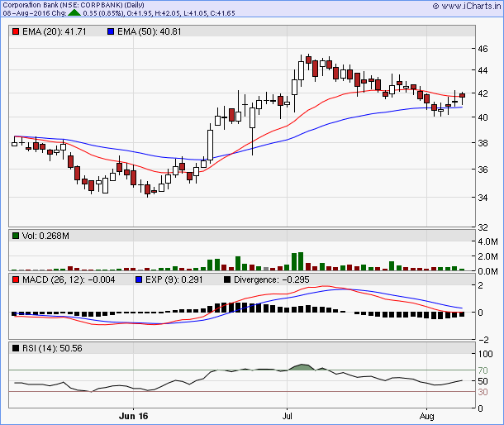The width and height of the screenshot is (504, 425).
Task: Click the 4.0M volume axis label
Action: [487, 241]
